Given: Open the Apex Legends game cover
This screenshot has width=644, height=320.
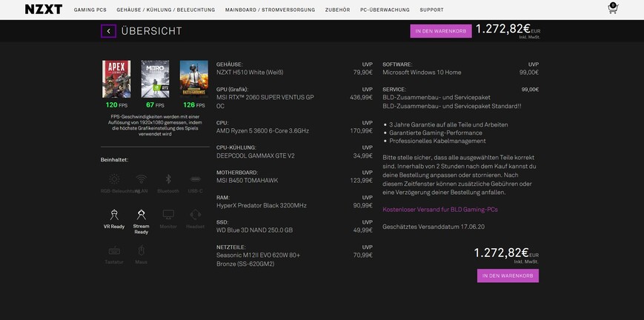Looking at the screenshot, I should coord(116,79).
